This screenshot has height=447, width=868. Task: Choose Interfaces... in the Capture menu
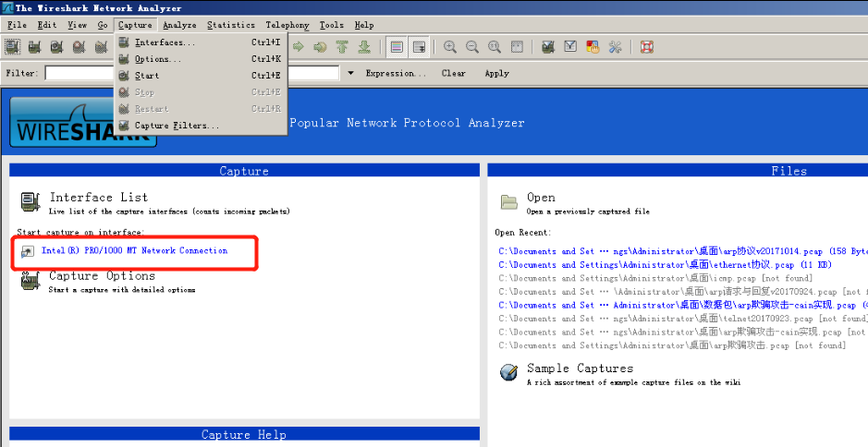click(x=201, y=42)
